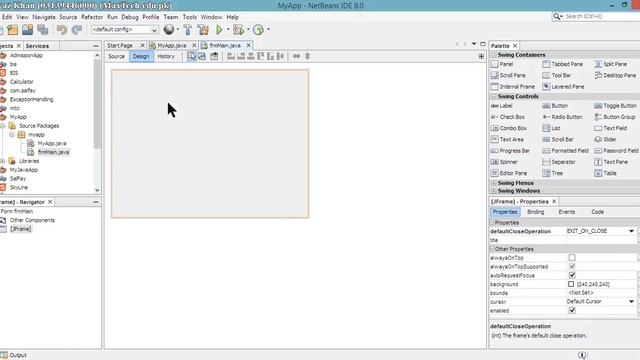Expand Swing Menus palette section
This screenshot has height=360, width=640.
494,183
